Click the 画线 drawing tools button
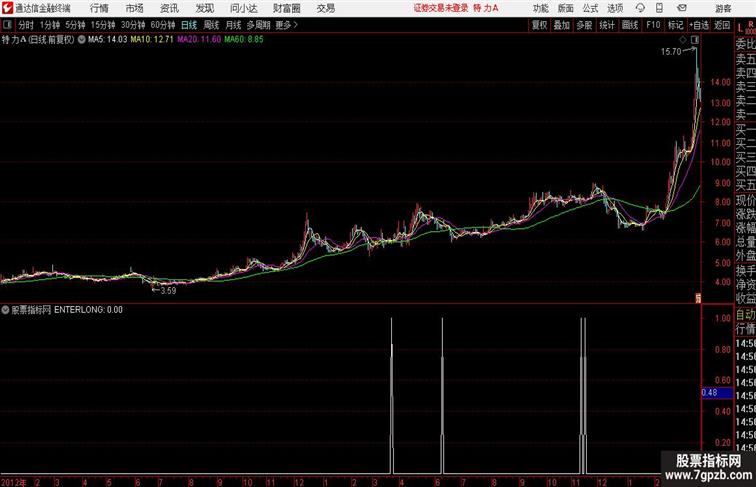The image size is (756, 487). (x=630, y=25)
